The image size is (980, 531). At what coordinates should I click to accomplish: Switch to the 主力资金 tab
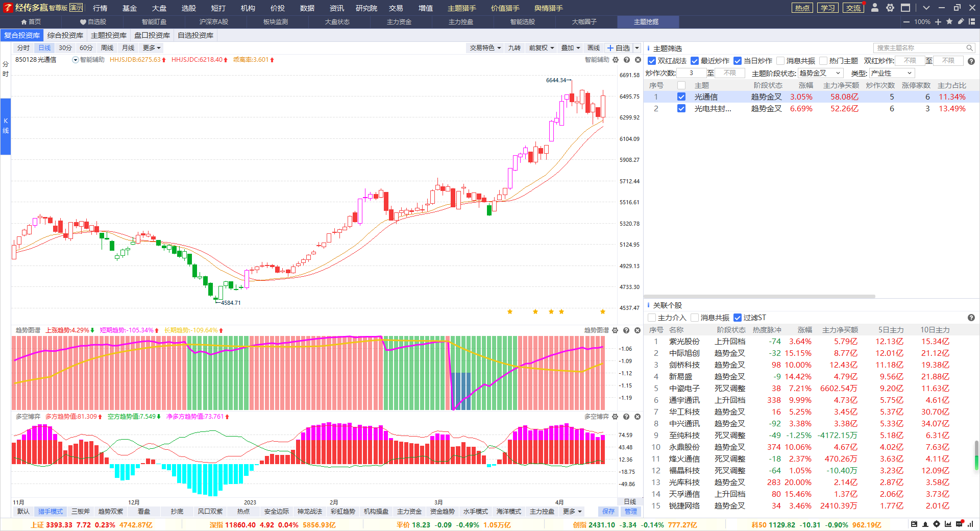399,22
